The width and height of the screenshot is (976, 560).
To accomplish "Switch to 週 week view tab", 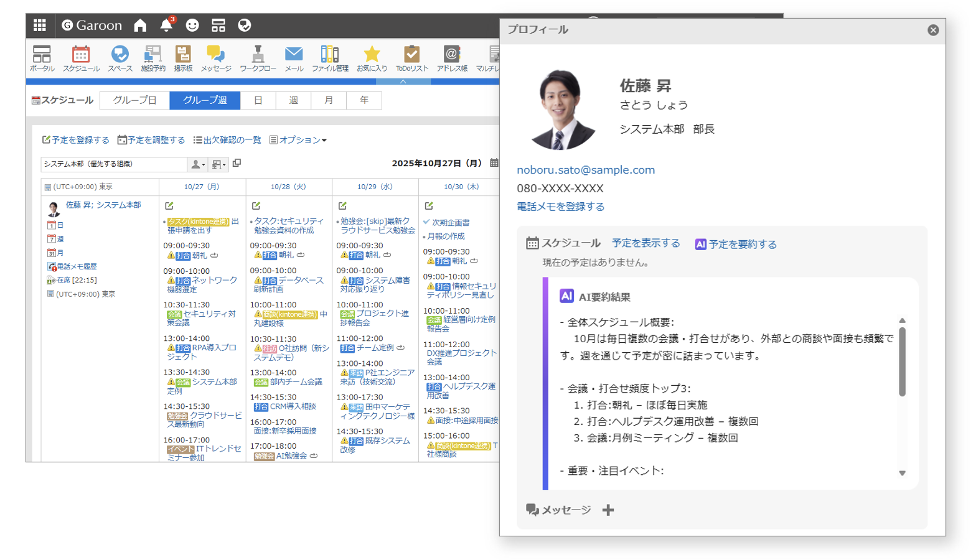I will pos(293,100).
